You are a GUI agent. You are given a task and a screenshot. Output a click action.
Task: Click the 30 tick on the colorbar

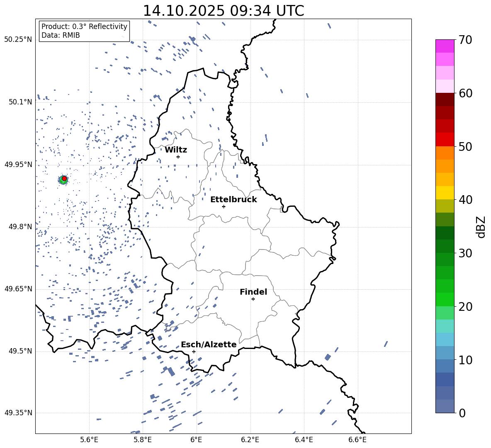(x=465, y=253)
